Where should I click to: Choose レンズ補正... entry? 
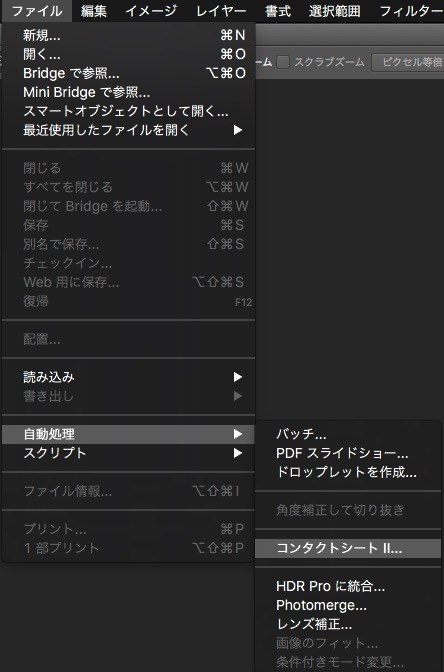(348, 624)
